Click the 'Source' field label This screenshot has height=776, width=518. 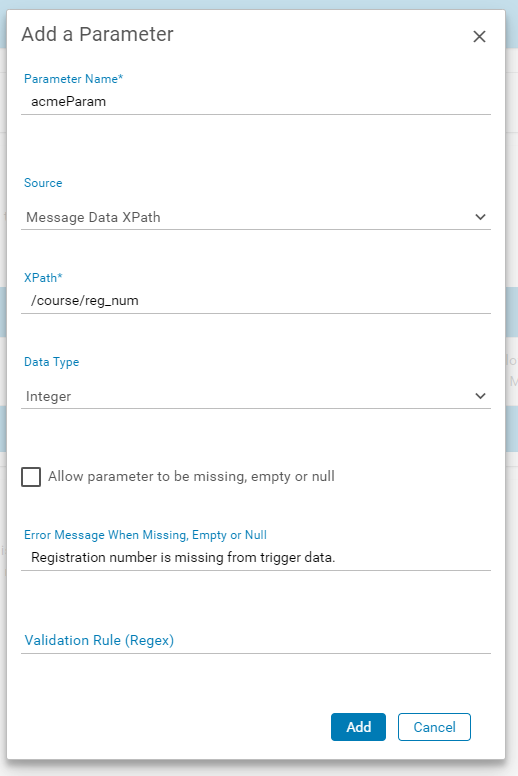pos(43,183)
